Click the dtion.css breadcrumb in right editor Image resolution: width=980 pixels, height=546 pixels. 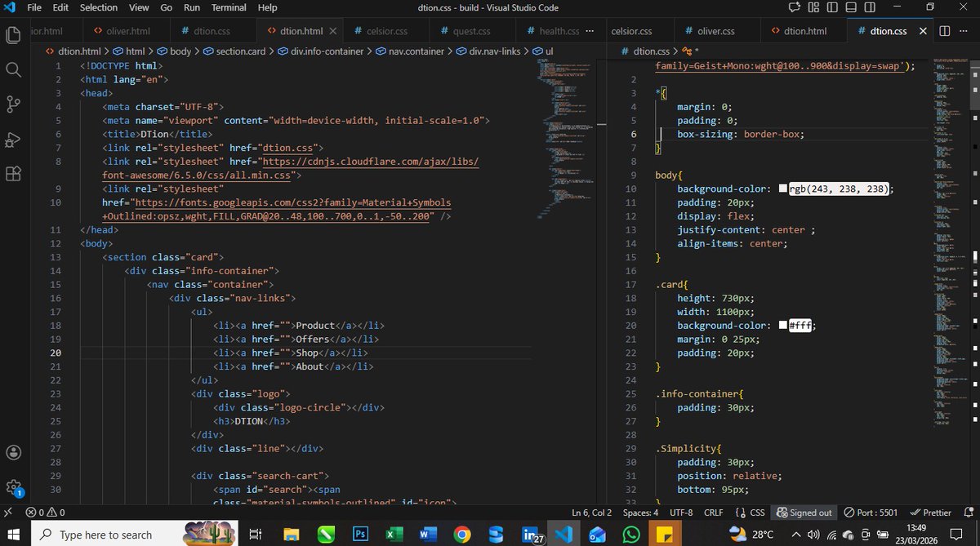(647, 51)
